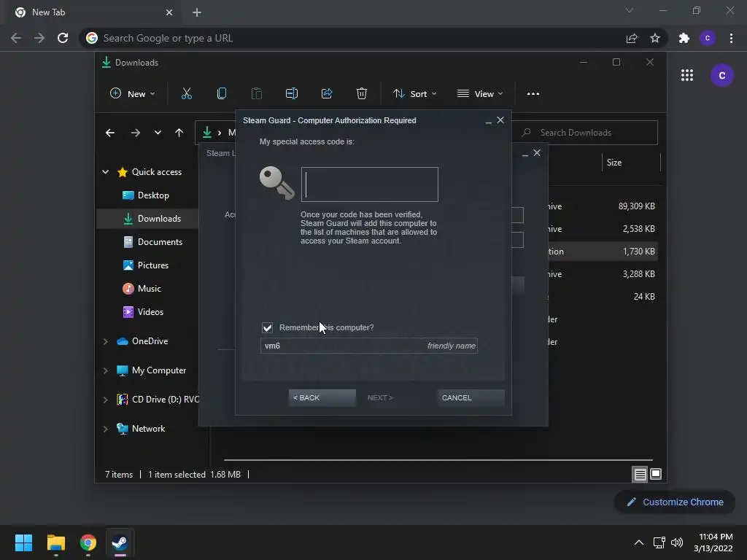Expand the My Computer tree node
Screen dimensions: 747x560
pos(105,370)
